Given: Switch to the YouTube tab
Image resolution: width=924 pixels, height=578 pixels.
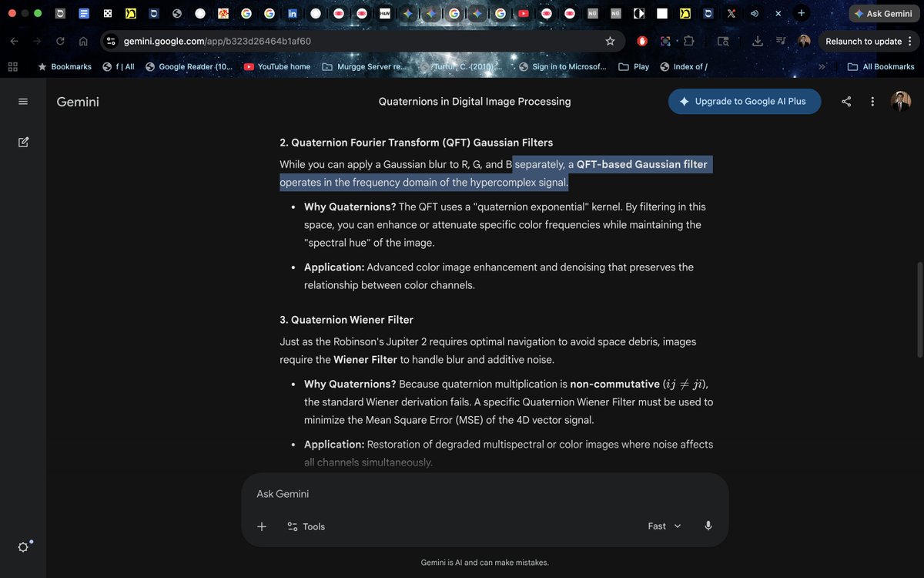Looking at the screenshot, I should point(524,13).
